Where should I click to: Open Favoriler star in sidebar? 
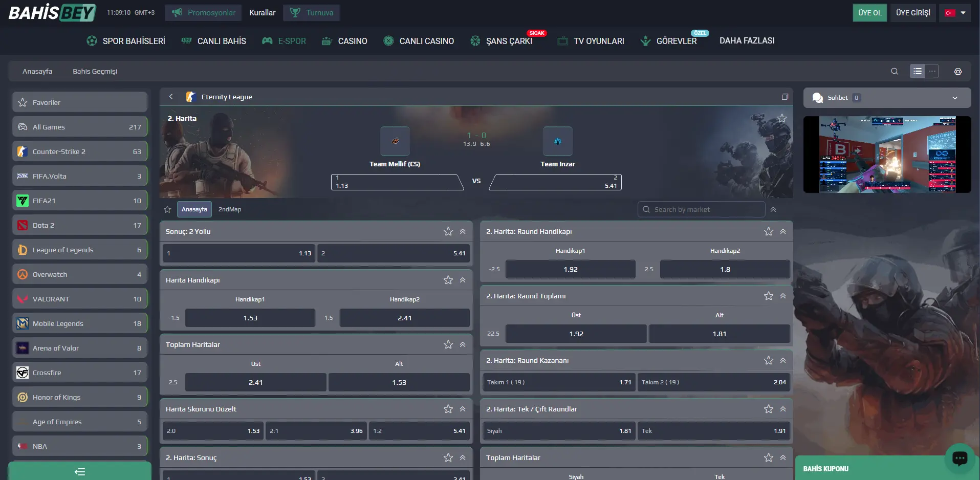pyautogui.click(x=80, y=102)
